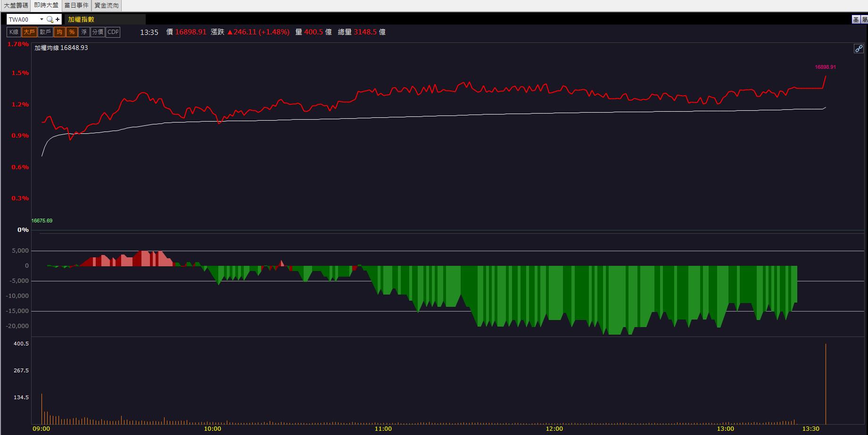Toggle the K線 chart mode

(x=14, y=32)
